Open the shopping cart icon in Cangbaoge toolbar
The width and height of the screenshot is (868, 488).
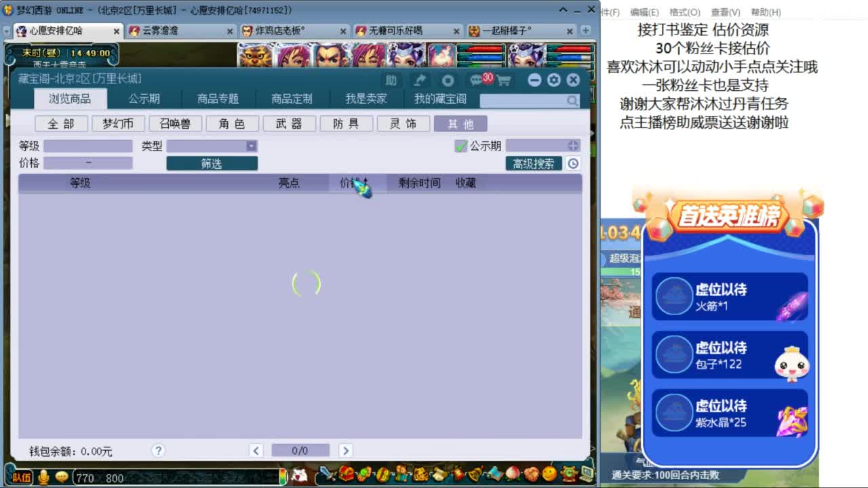click(505, 79)
